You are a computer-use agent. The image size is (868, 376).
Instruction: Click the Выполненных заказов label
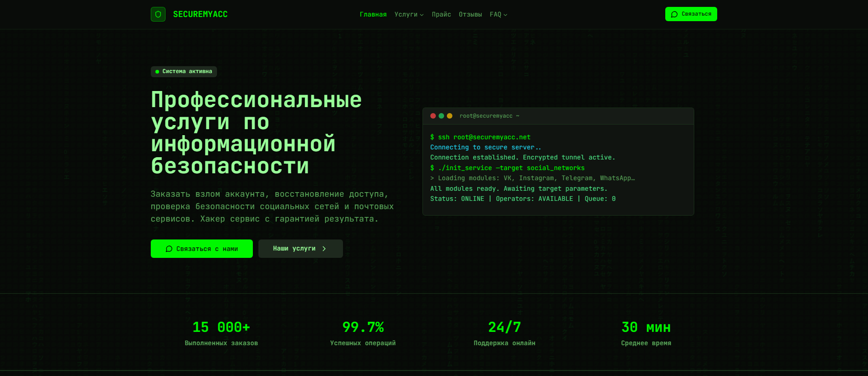point(221,343)
